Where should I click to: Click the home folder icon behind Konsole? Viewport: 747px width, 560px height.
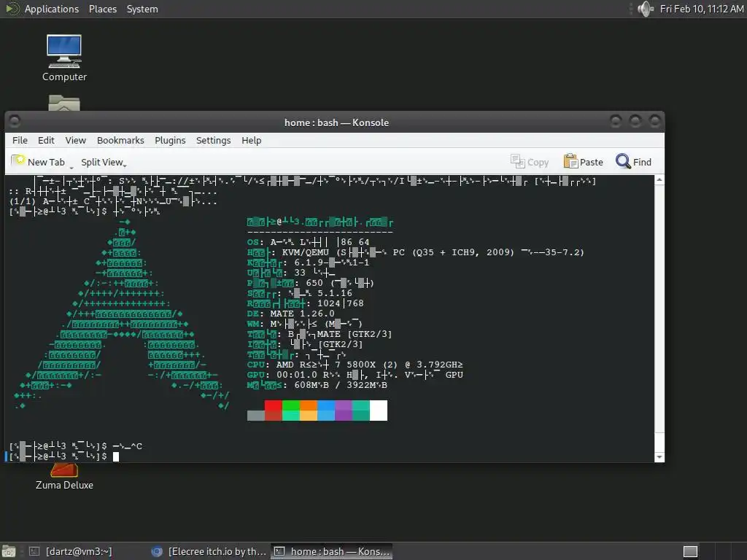(64, 103)
